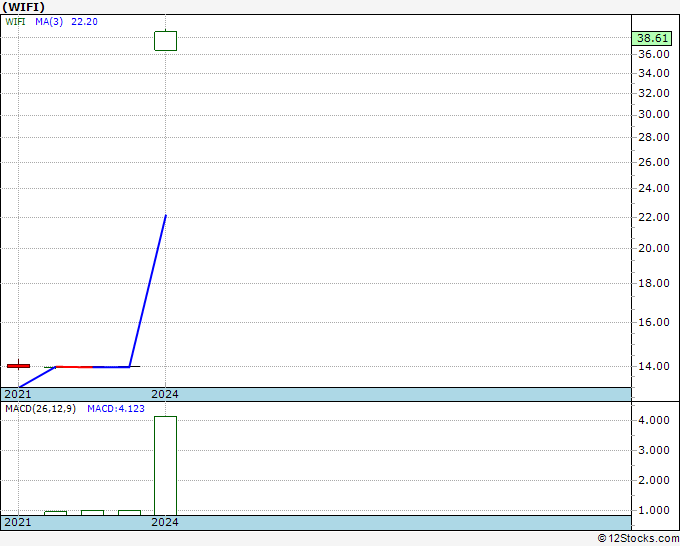Viewport: 680px width, 546px height.
Task: Click the MA(3) legend label
Action: (49, 22)
